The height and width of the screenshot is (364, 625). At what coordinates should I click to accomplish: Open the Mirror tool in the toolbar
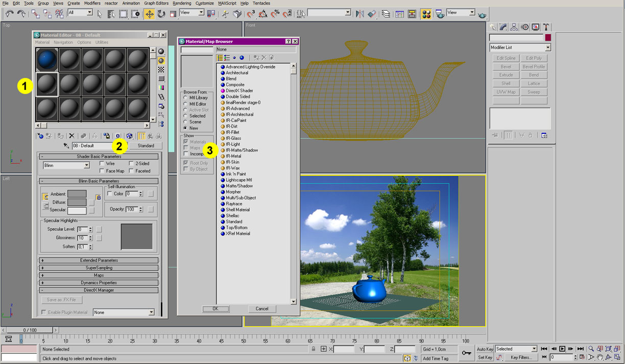click(x=360, y=14)
